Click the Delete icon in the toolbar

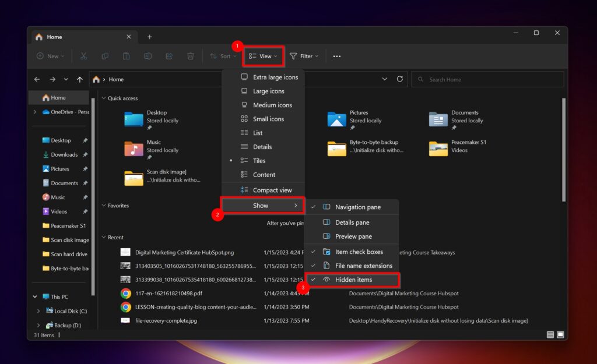[191, 56]
